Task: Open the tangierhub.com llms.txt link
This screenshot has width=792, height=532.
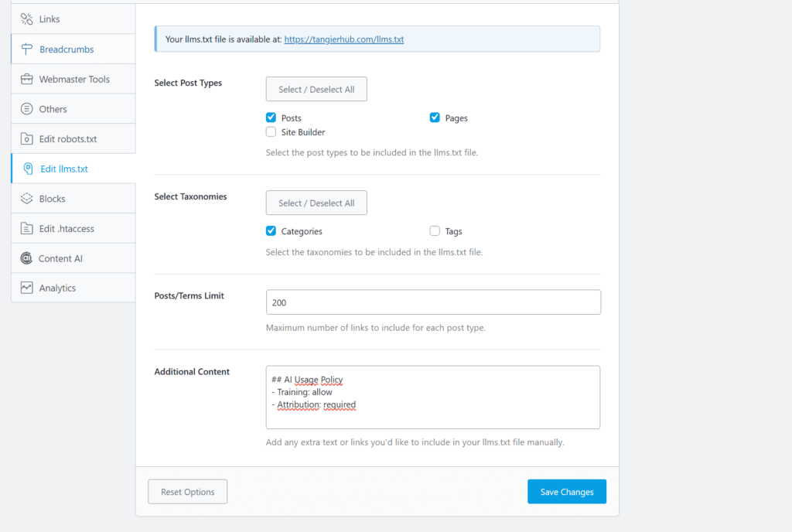Action: pyautogui.click(x=343, y=39)
